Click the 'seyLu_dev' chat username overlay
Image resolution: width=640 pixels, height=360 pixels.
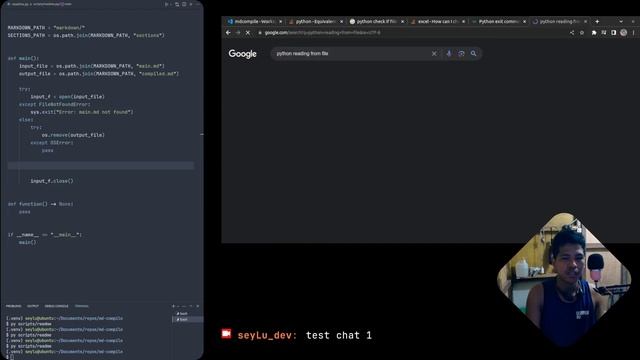pos(267,336)
